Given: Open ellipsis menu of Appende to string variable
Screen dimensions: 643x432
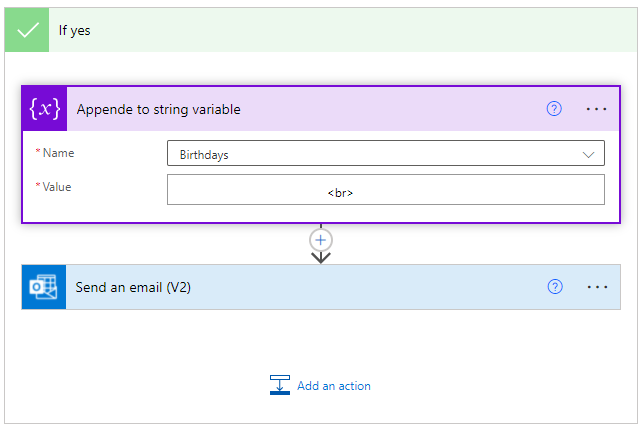Looking at the screenshot, I should [x=596, y=109].
